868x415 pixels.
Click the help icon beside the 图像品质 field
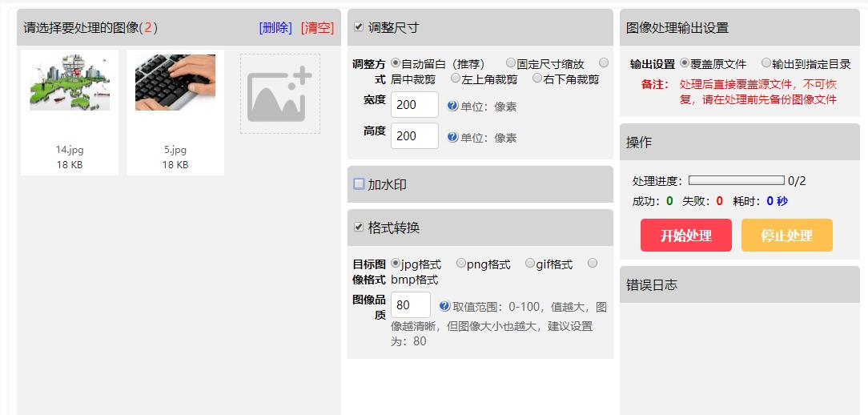pyautogui.click(x=444, y=305)
